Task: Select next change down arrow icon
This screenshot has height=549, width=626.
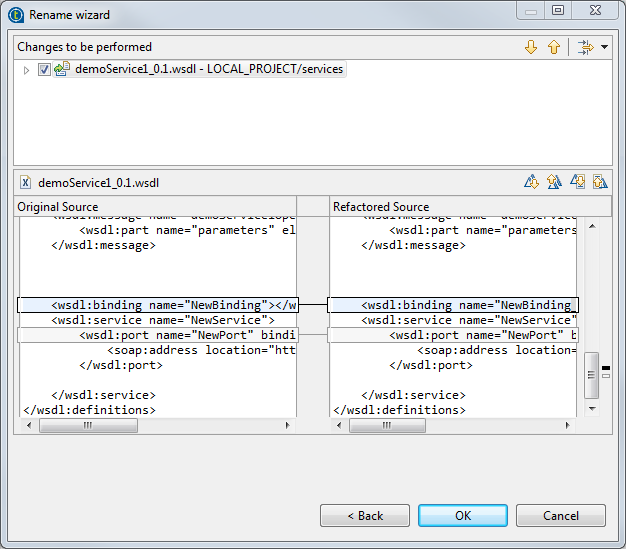Action: 531,47
